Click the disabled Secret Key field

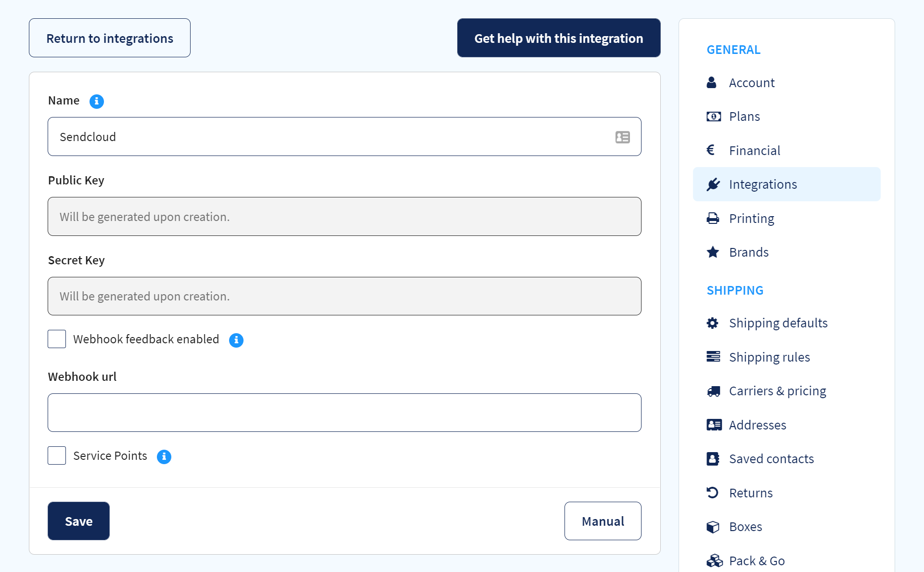345,296
